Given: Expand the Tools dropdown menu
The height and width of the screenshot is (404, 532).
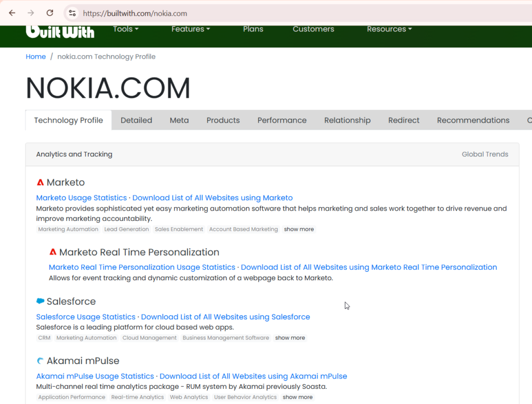Looking at the screenshot, I should coord(126,29).
